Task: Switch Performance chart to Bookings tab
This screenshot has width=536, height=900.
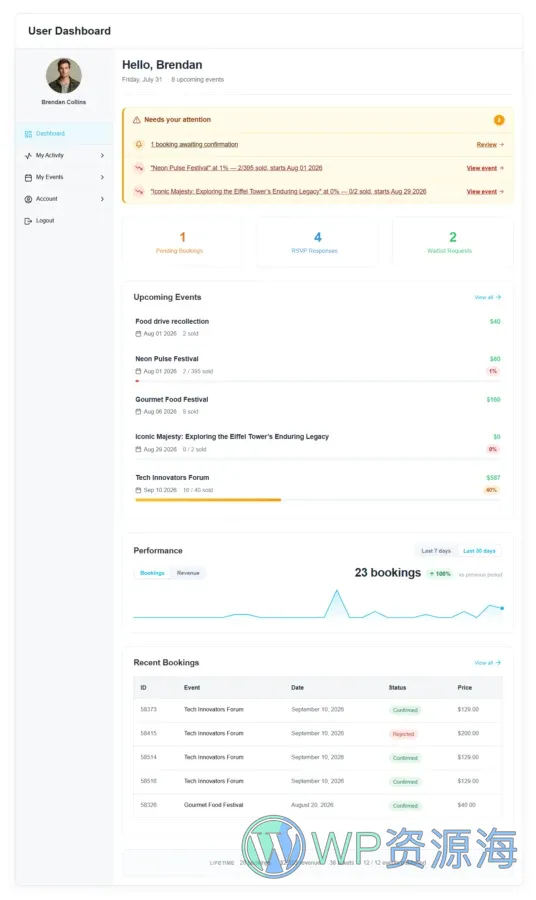Action: pyautogui.click(x=152, y=573)
